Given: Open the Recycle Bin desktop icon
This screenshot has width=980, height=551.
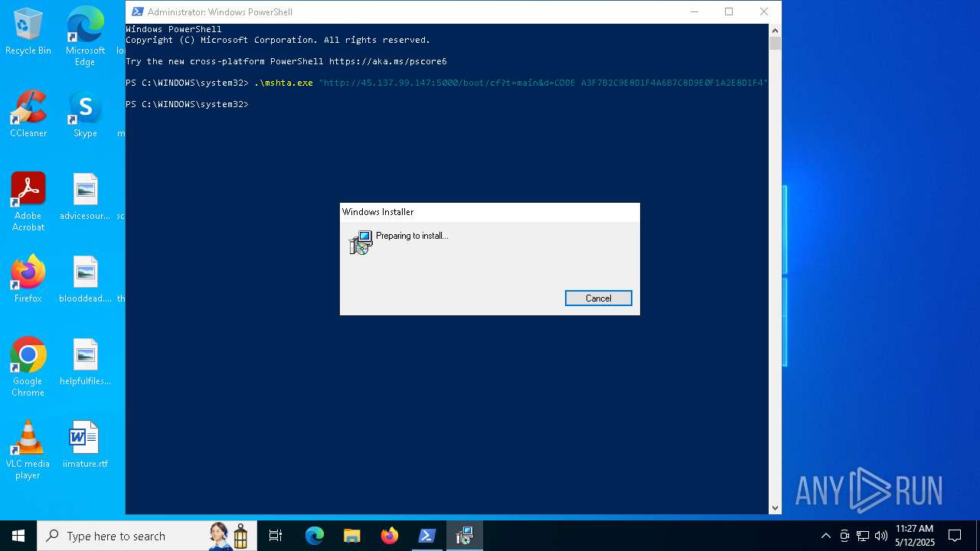Looking at the screenshot, I should coord(28,31).
